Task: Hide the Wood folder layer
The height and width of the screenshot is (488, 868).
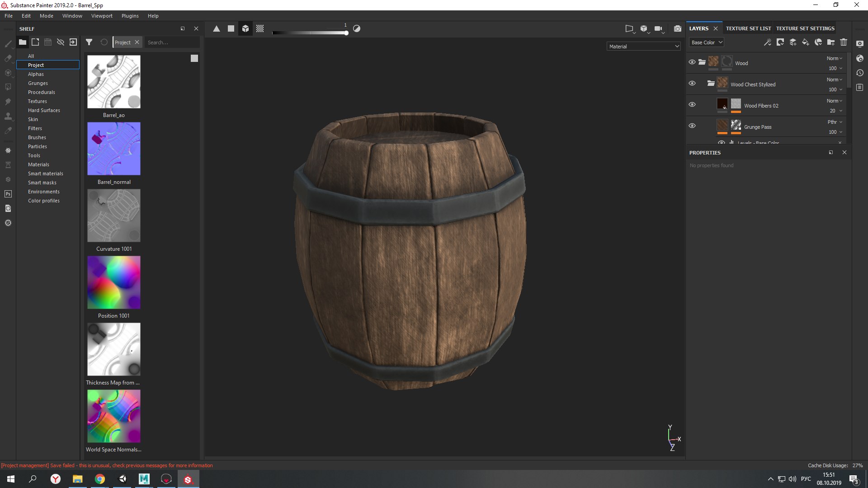Action: [692, 62]
